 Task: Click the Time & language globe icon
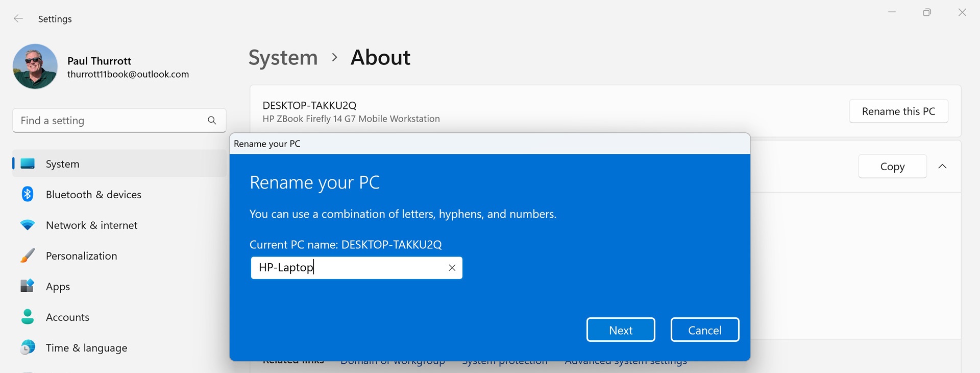[x=28, y=347]
